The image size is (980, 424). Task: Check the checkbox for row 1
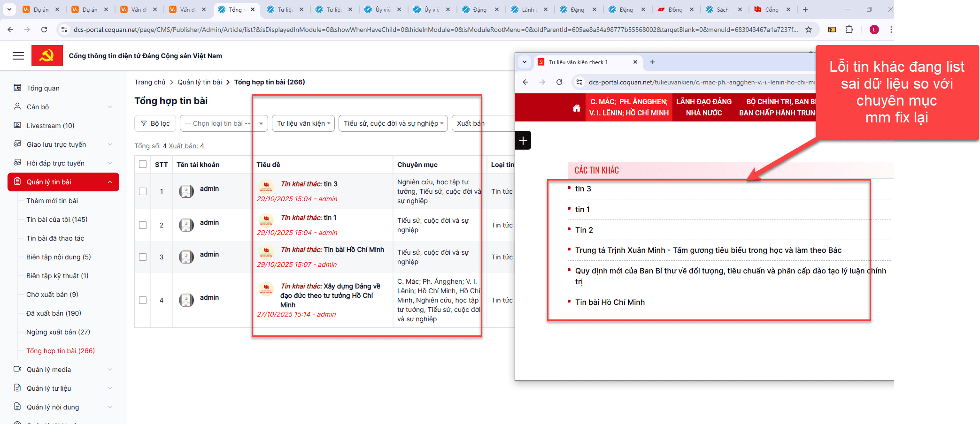click(x=143, y=191)
